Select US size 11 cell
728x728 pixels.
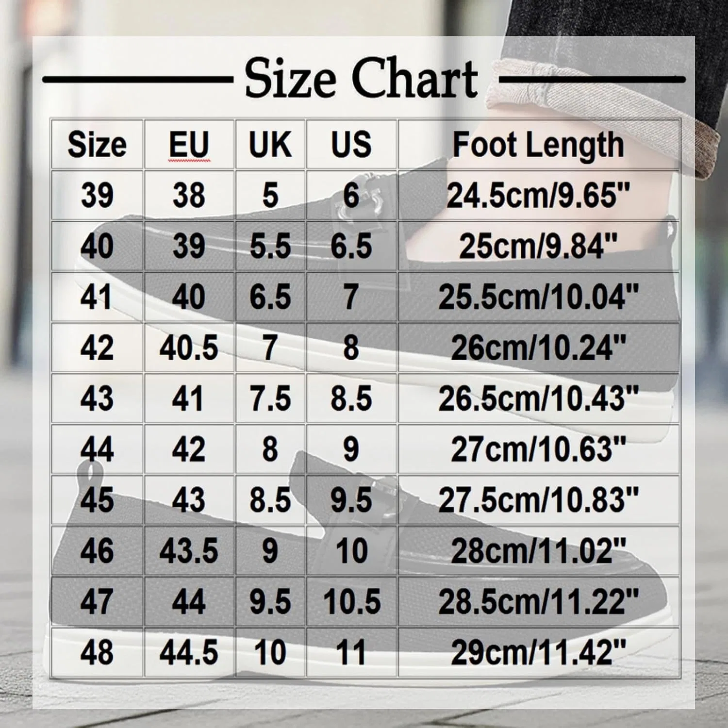click(351, 652)
